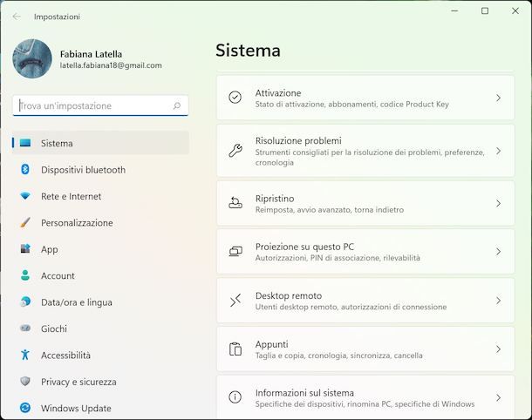Click the gamepad Giochi icon

tap(25, 329)
